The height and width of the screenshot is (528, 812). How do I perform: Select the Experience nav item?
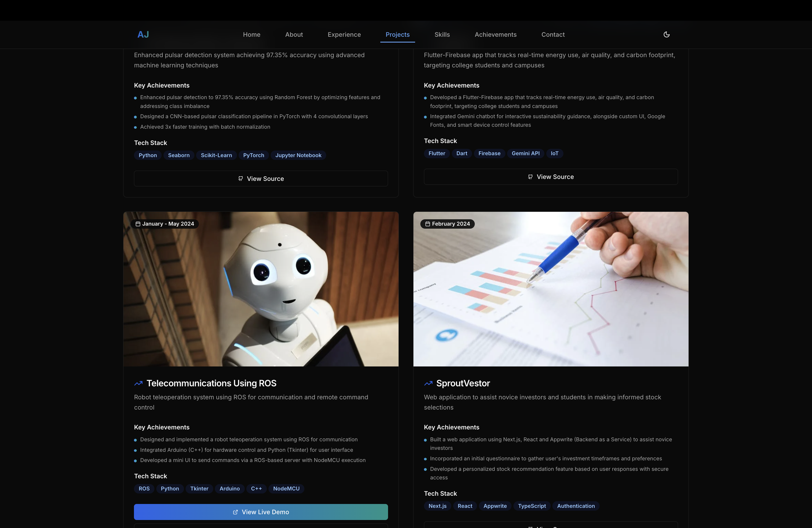pos(344,35)
